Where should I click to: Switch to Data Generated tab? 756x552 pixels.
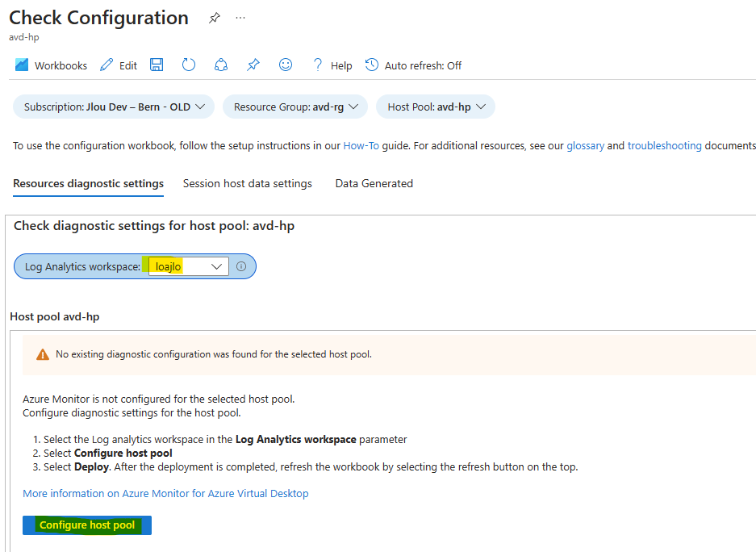point(374,183)
